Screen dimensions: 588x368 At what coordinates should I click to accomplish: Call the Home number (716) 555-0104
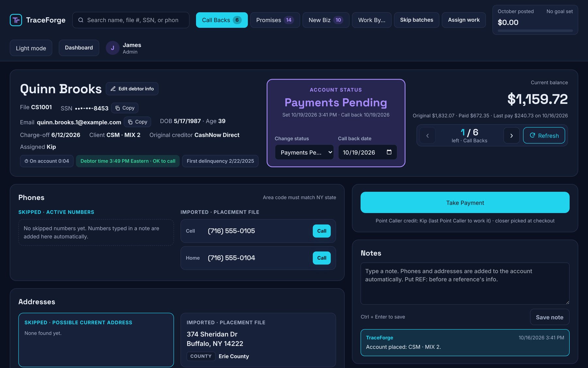click(321, 258)
